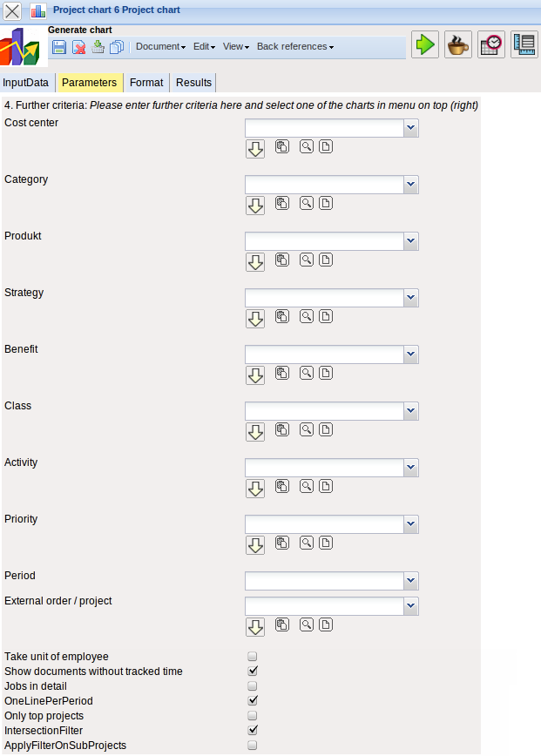Screen dimensions: 541x756
Task: Click the report layout icon at top right
Action: coord(524,44)
